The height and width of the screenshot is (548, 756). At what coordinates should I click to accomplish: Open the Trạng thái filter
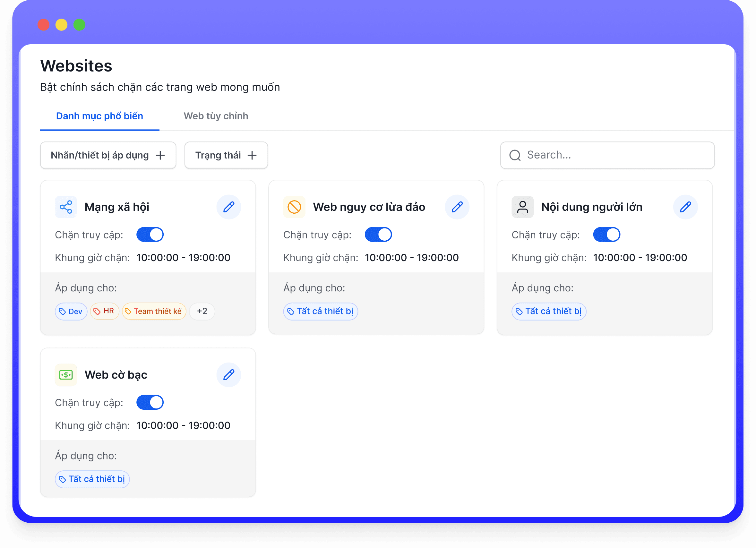tap(226, 155)
